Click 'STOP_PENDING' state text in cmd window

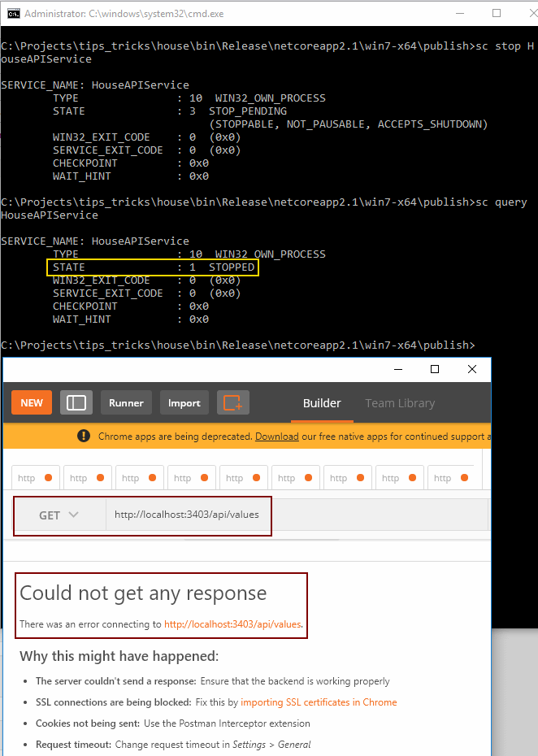tap(248, 111)
